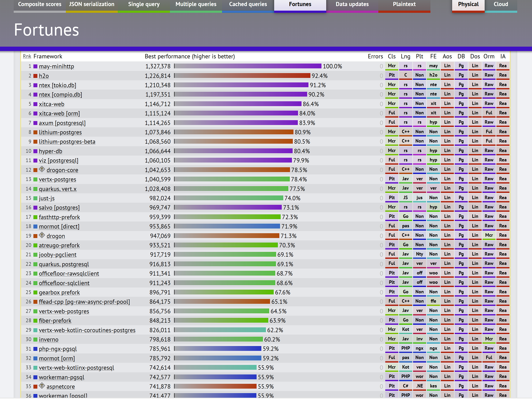Click the 92.4% percentage label
Viewport: 532px width, 399px height.
point(320,76)
